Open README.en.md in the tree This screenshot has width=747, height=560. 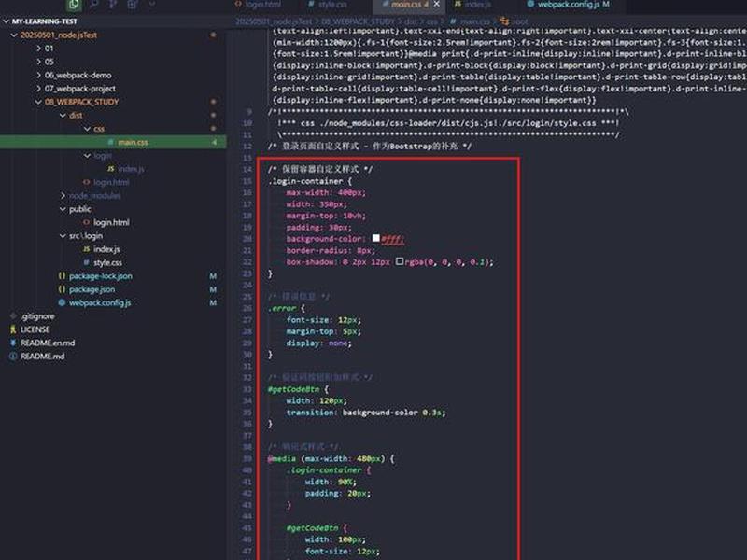[48, 343]
